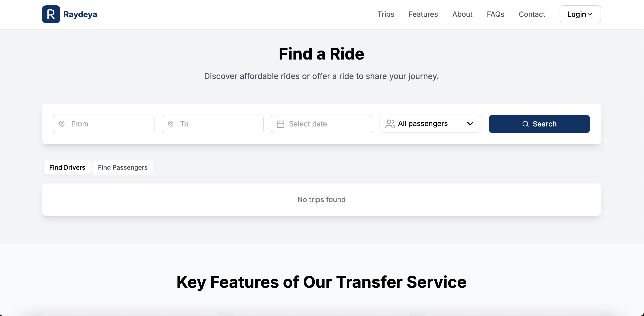Screen dimensions: 644x316
Task: Click the Raydeya R logo icon
Action: click(51, 14)
